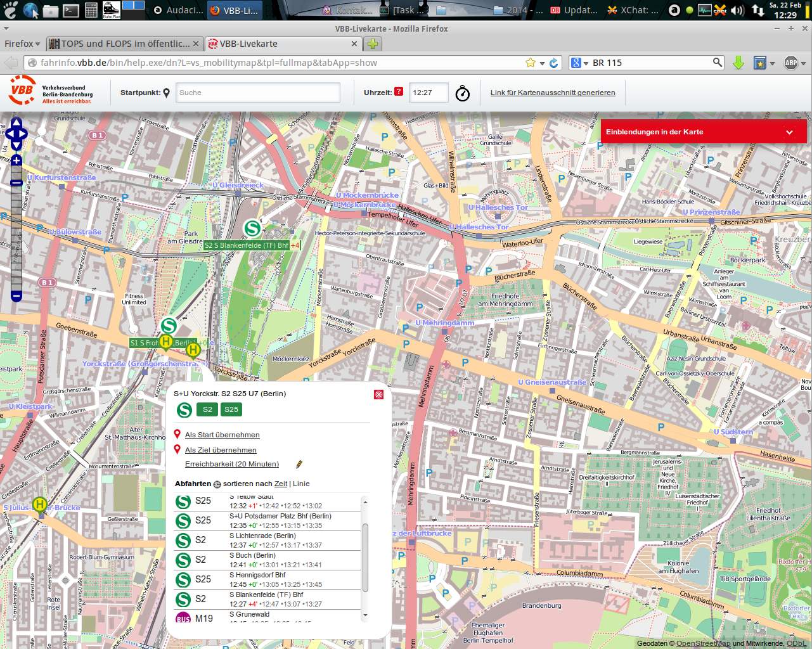Click the map zoom-in plus button
Image resolution: width=812 pixels, height=649 pixels.
16,160
